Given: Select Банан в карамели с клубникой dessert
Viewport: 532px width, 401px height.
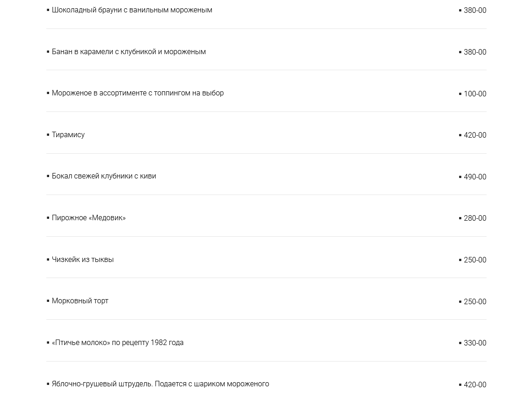Looking at the screenshot, I should pos(128,52).
